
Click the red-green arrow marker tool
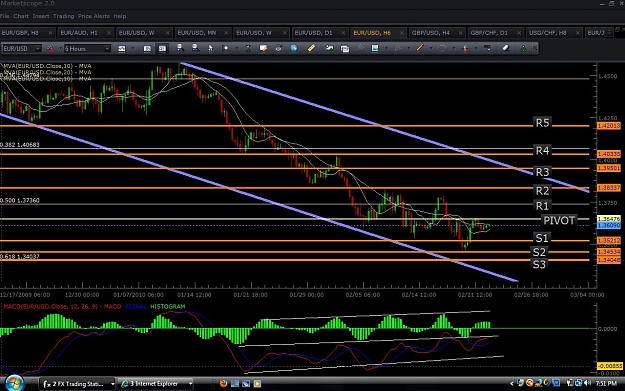pyautogui.click(x=465, y=48)
